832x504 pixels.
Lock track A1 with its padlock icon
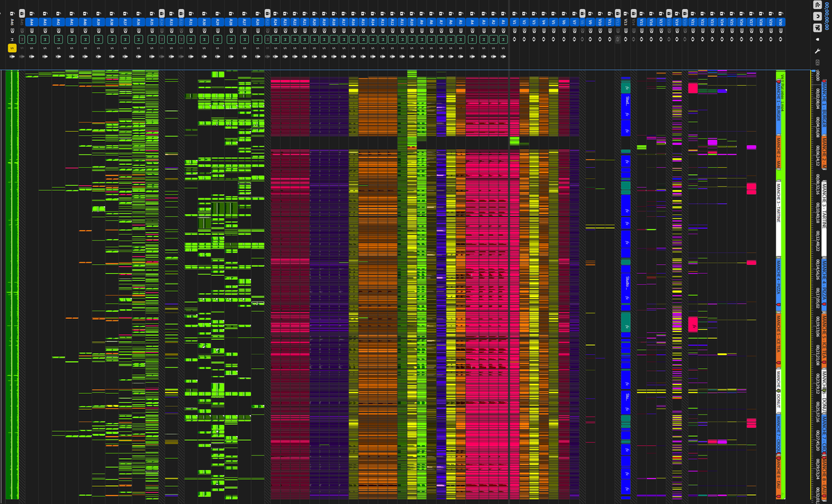(503, 13)
